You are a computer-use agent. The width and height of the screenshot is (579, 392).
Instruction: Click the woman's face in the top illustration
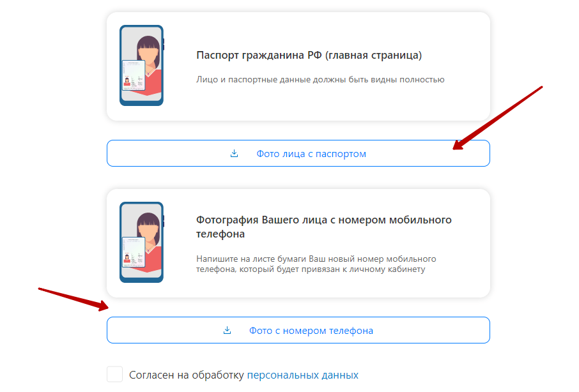tap(148, 54)
